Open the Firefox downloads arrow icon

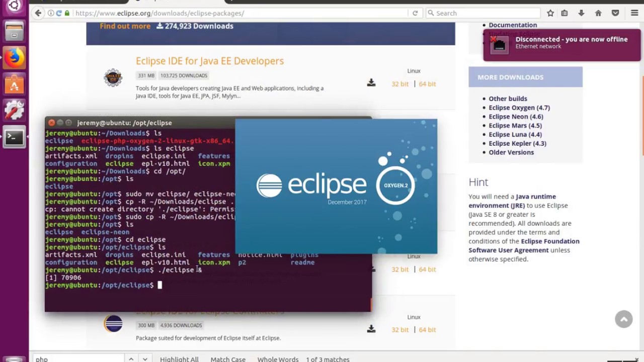581,13
